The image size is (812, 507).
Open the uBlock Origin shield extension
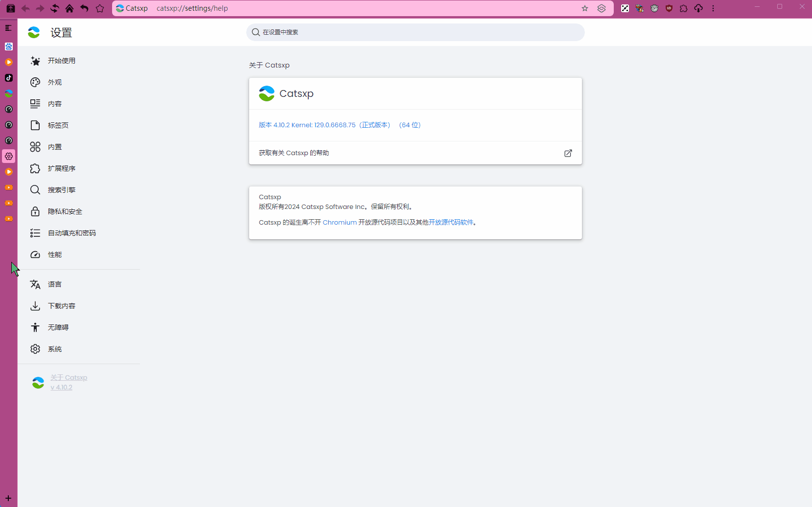669,8
